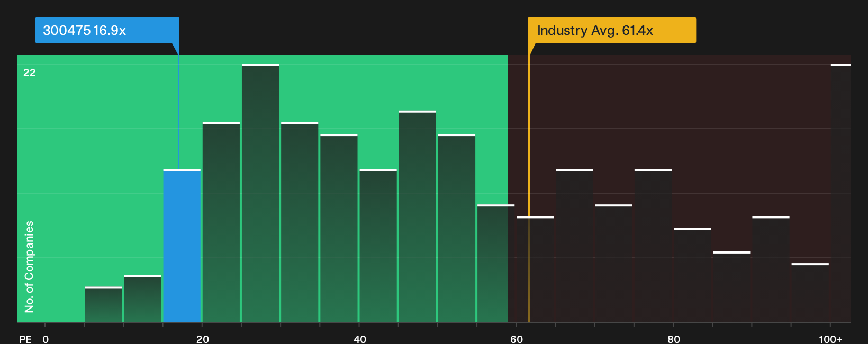Select the bar between 75 and 80 PE
The height and width of the screenshot is (344, 868).
[x=653, y=246]
